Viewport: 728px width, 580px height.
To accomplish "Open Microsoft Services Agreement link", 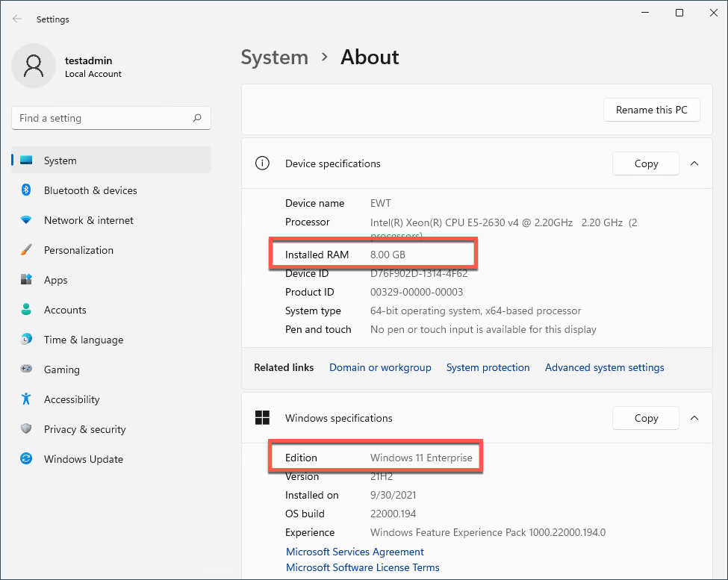I will coord(355,552).
